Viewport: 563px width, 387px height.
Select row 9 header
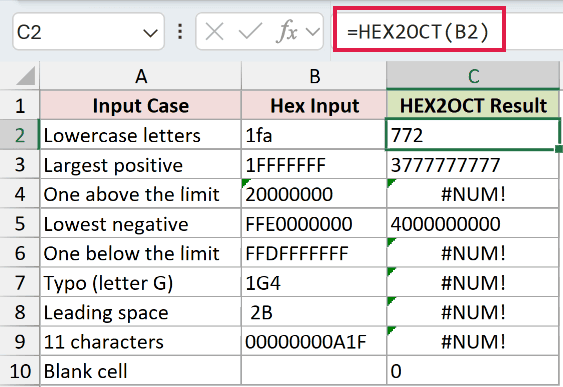(x=20, y=341)
